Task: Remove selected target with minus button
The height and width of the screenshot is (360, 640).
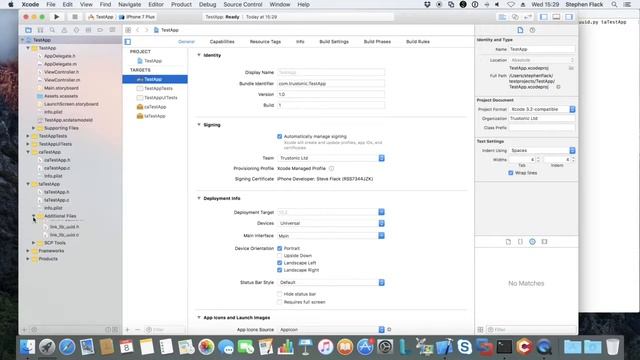Action: pyautogui.click(x=138, y=329)
